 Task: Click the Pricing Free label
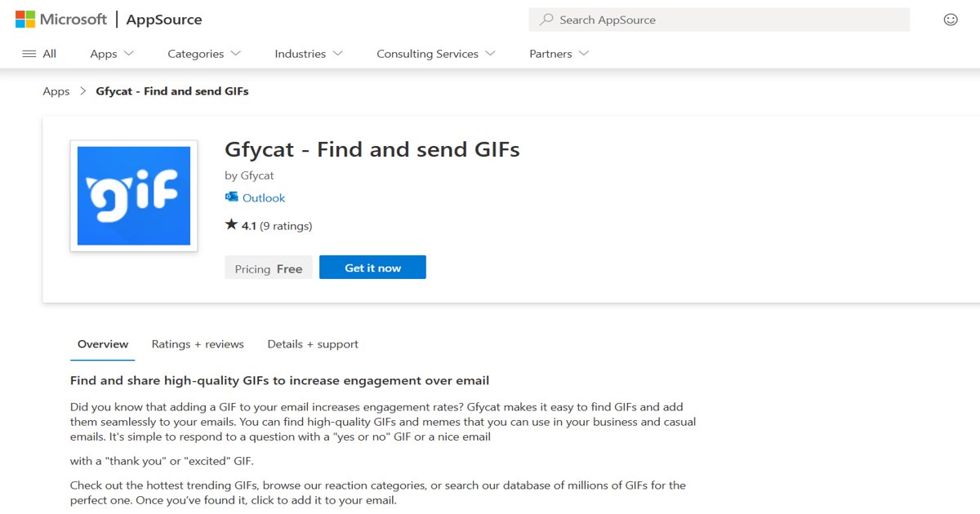click(x=269, y=268)
